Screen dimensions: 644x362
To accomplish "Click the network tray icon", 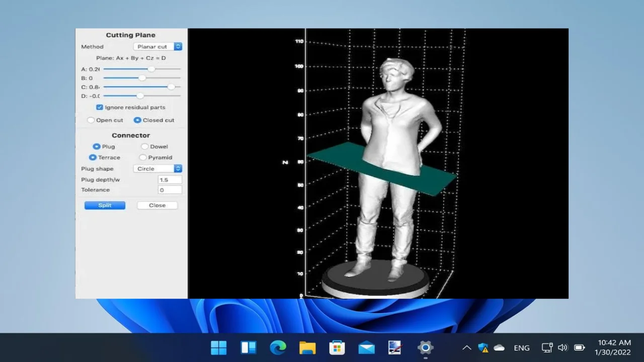I will pos(547,347).
